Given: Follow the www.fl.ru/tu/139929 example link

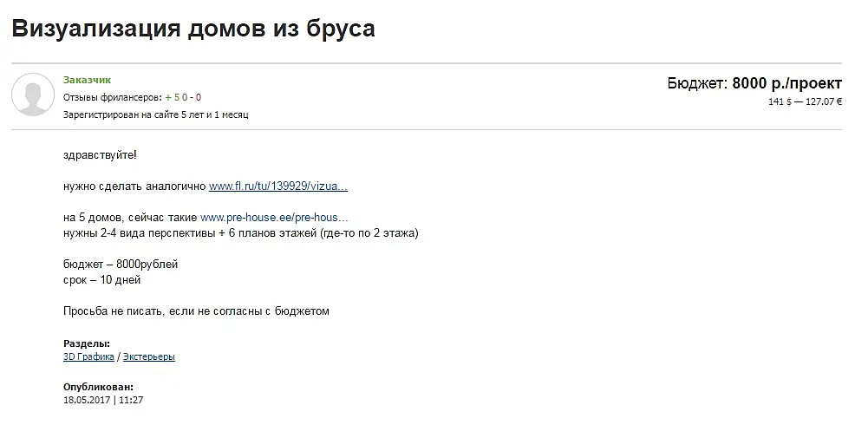Looking at the screenshot, I should (x=277, y=186).
